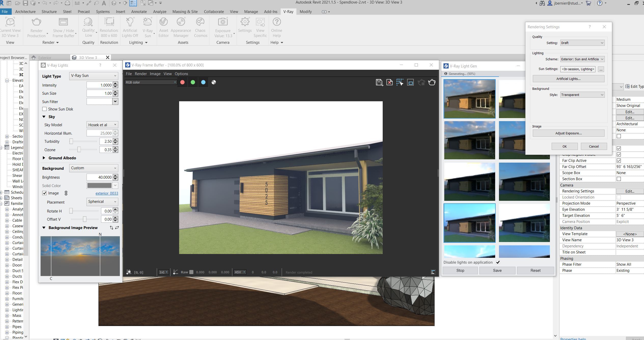Open Render menu in Frame Buffer
Screen dimensions: 644x340
point(141,74)
